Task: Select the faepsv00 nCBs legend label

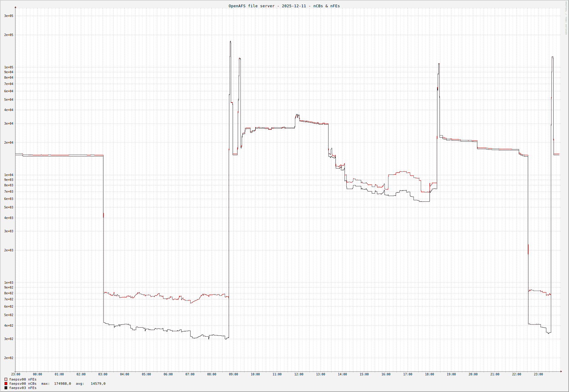Action: pyautogui.click(x=23, y=384)
